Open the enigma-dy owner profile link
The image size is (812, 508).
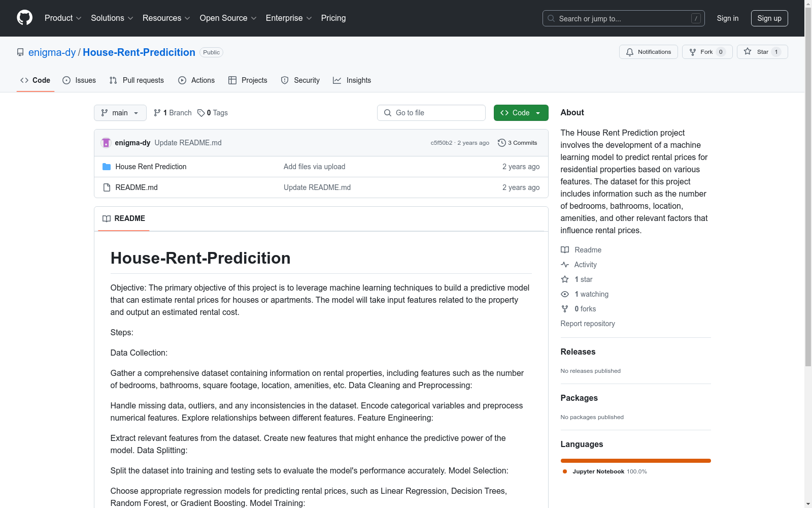coord(52,52)
